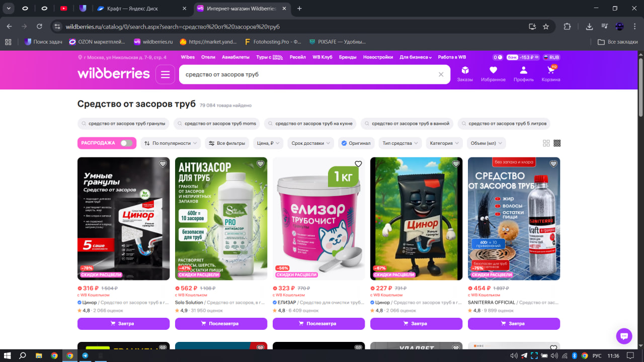Open the Цена, ₽ price filter
The height and width of the screenshot is (362, 644).
click(x=268, y=143)
